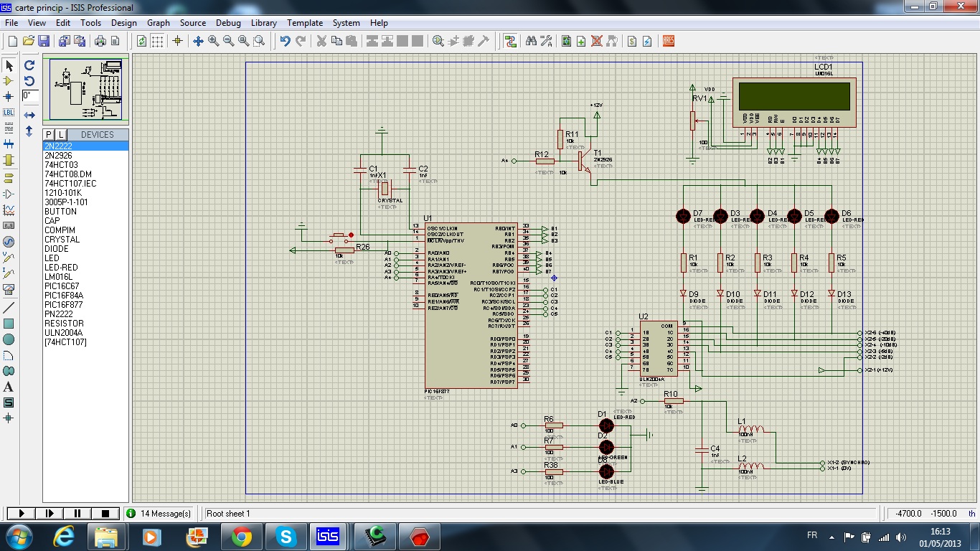This screenshot has width=980, height=551.
Task: Toggle the grid display button
Action: (x=157, y=41)
